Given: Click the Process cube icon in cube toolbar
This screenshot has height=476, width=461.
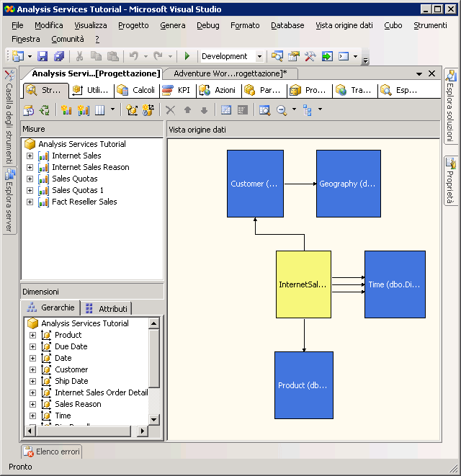Looking at the screenshot, I should 28,110.
